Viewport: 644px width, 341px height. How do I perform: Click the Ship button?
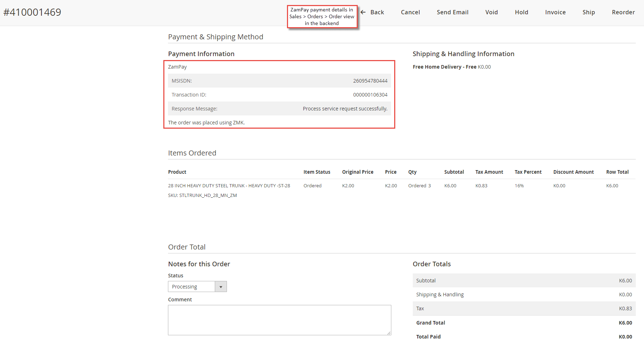point(589,12)
